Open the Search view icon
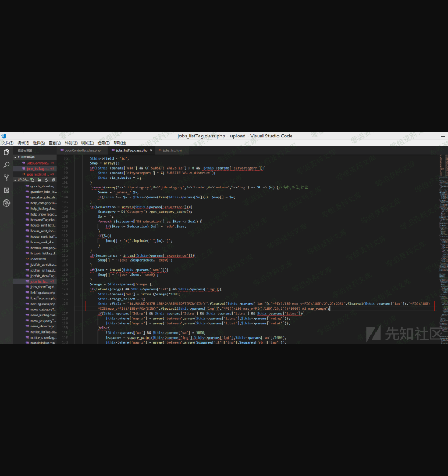This screenshot has width=448, height=476. (x=6, y=165)
